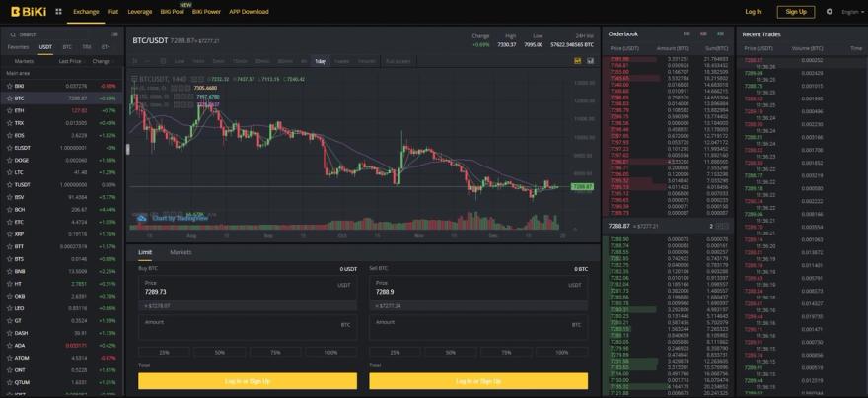Favorite DOGE with its star icon
Viewport: 868px width, 398px height.
coord(10,161)
